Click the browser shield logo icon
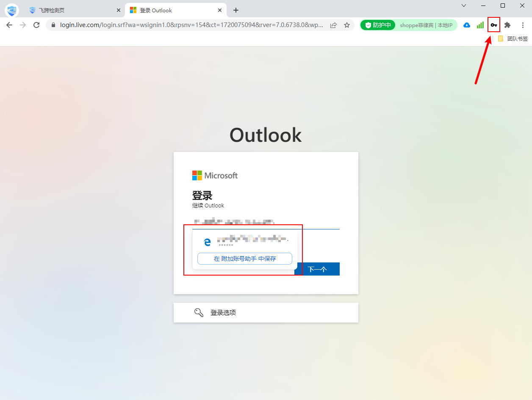Screen dimensions: 532x400 (12, 10)
